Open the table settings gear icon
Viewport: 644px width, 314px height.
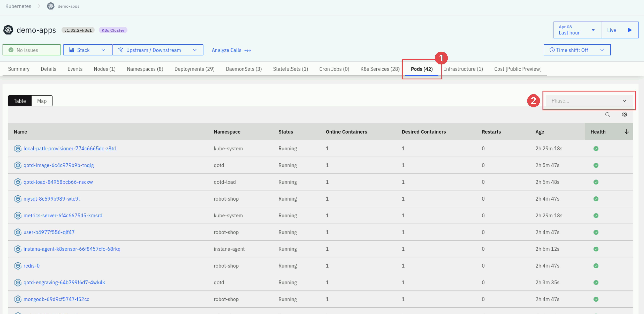[624, 114]
